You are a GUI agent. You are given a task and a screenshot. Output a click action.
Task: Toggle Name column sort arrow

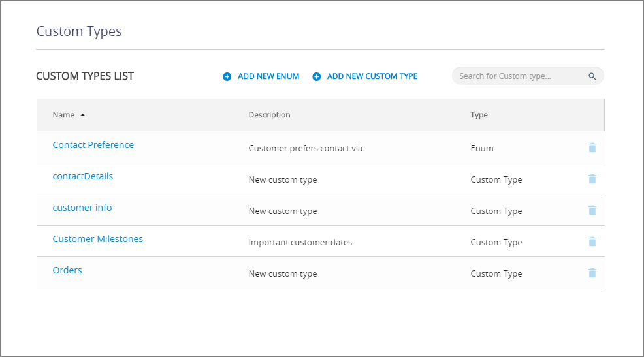tap(82, 116)
